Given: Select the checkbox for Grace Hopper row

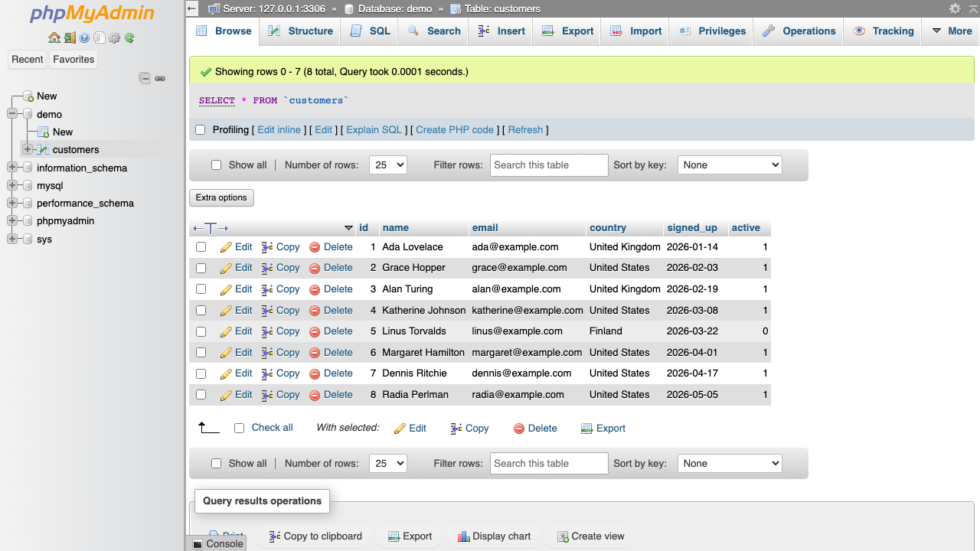Looking at the screenshot, I should (201, 268).
